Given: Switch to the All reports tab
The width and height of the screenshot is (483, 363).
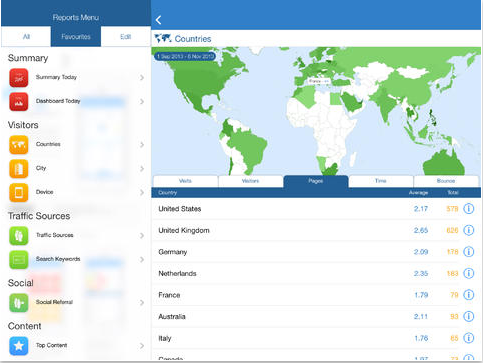Looking at the screenshot, I should pyautogui.click(x=26, y=37).
